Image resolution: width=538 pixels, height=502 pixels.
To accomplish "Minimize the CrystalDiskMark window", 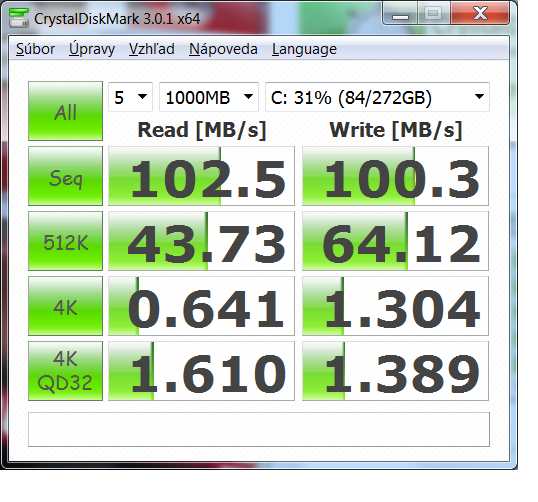I will click(400, 14).
